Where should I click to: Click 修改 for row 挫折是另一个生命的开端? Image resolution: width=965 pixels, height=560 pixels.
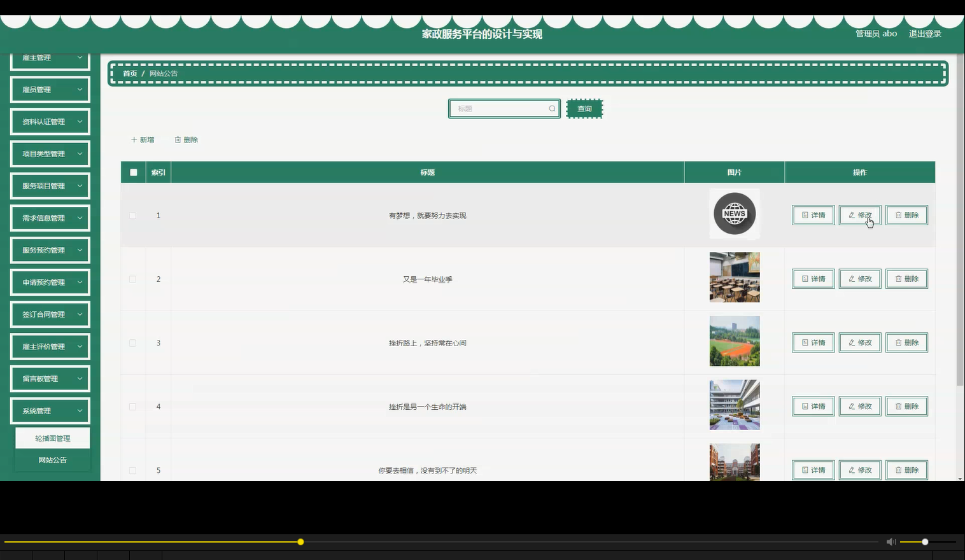860,406
